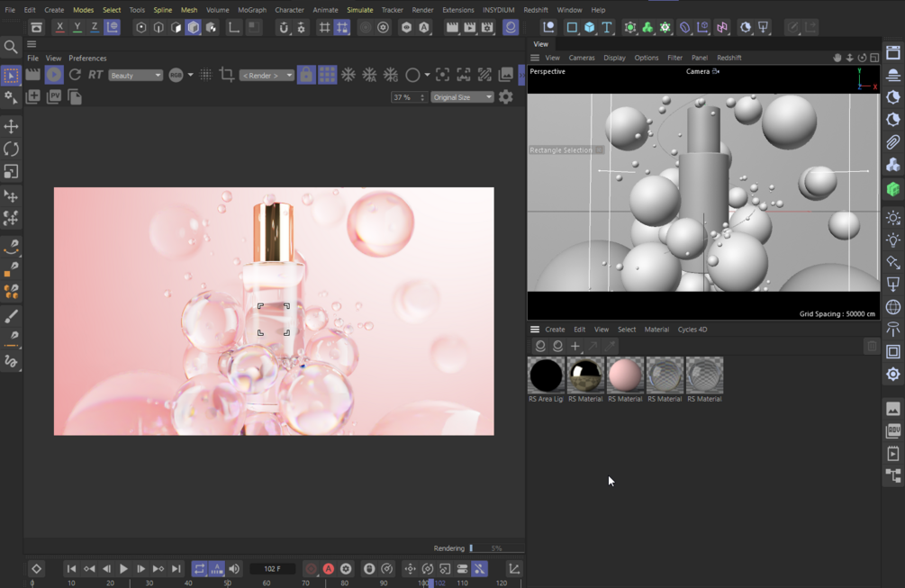This screenshot has width=905, height=588.
Task: Toggle Y axis lock
Action: click(77, 27)
